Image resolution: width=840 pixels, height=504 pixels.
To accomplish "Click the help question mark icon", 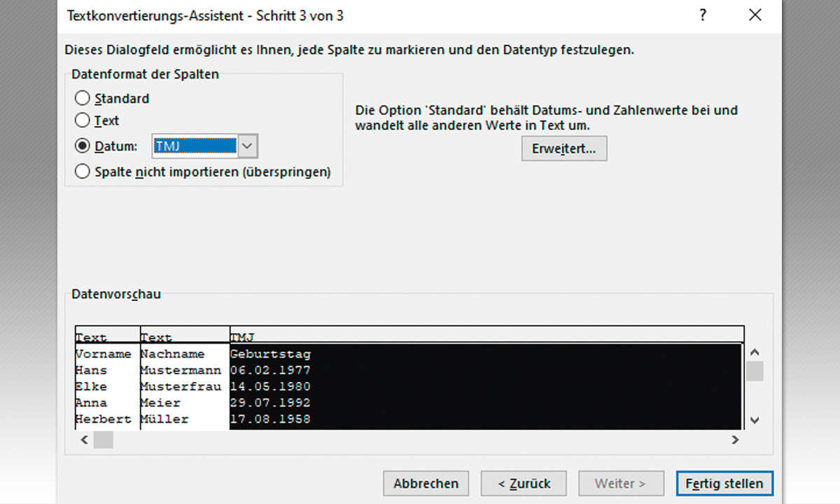I will click(x=703, y=15).
